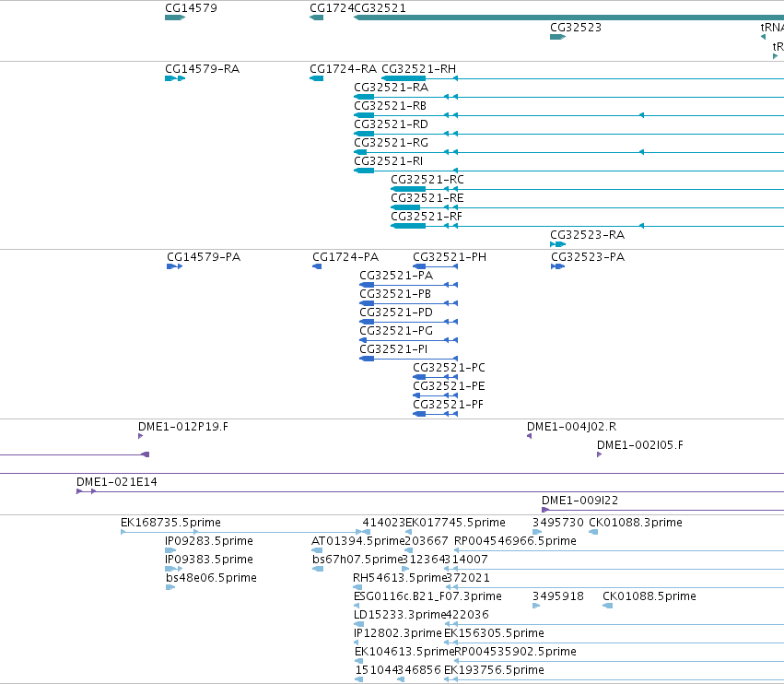
Task: Click EST EK156305.5prime
Action: coord(494,634)
